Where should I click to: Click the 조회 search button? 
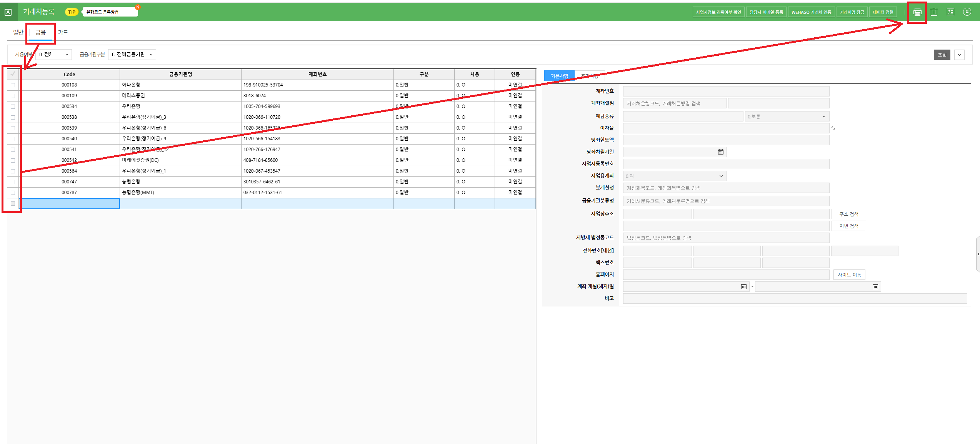(x=942, y=55)
